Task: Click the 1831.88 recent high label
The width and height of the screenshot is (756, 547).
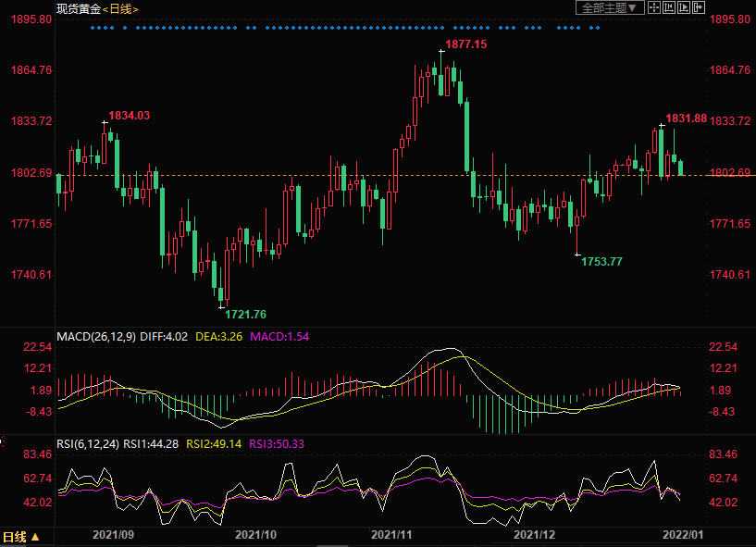Action: (x=687, y=118)
